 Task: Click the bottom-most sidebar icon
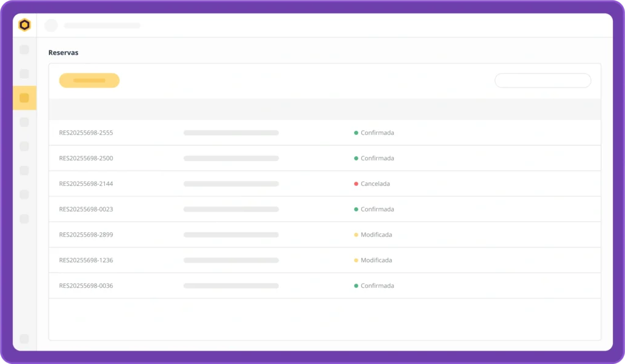click(24, 338)
